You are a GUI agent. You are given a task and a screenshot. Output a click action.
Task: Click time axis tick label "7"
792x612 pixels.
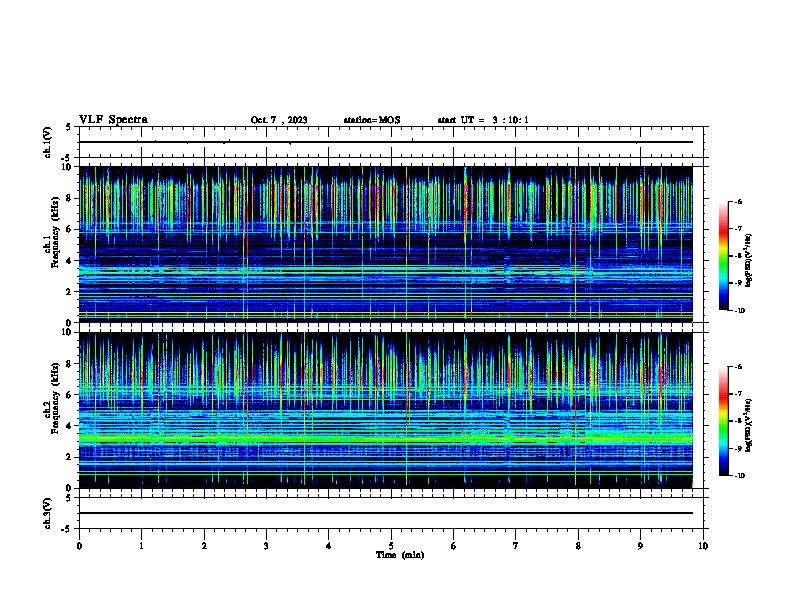pos(516,546)
